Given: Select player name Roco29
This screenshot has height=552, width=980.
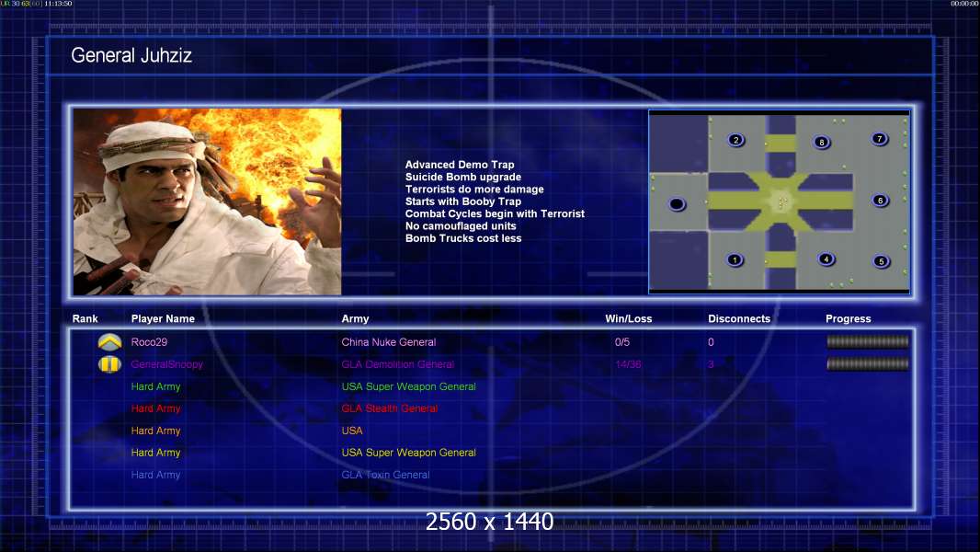Looking at the screenshot, I should pyautogui.click(x=149, y=342).
